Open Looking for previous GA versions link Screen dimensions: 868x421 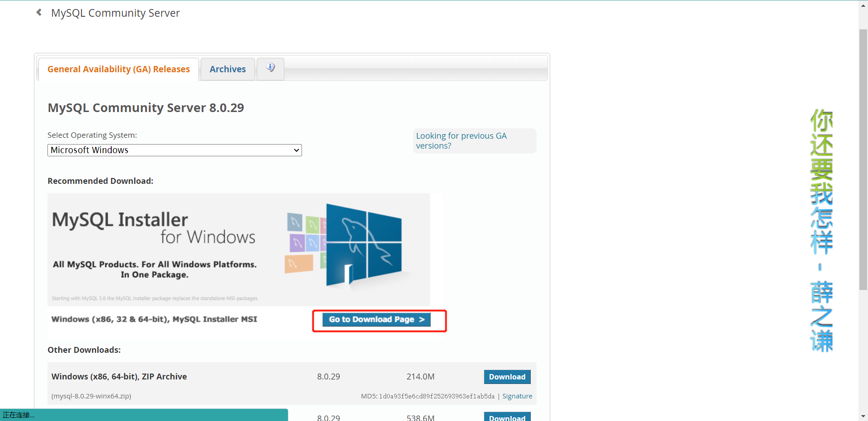[461, 140]
